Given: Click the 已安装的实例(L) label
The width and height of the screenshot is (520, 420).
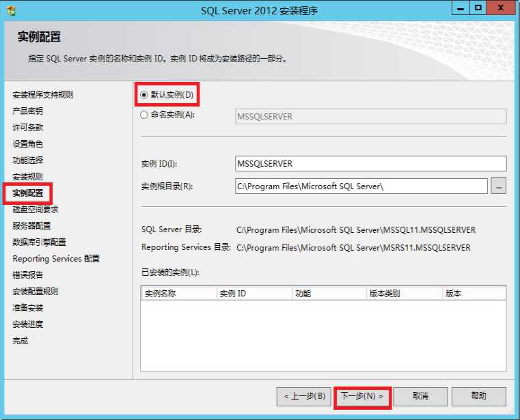Looking at the screenshot, I should point(170,272).
